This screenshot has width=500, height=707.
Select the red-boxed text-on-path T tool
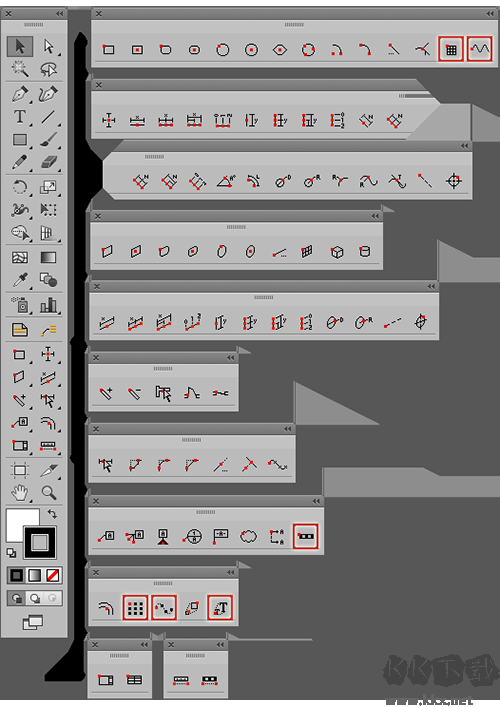point(220,608)
